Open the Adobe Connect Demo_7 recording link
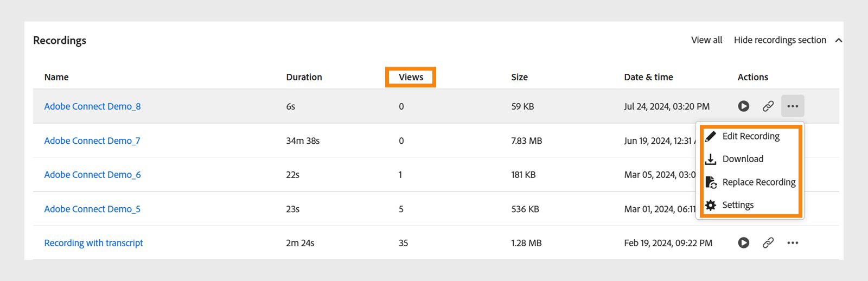Viewport: 868px width, 281px height. click(92, 141)
